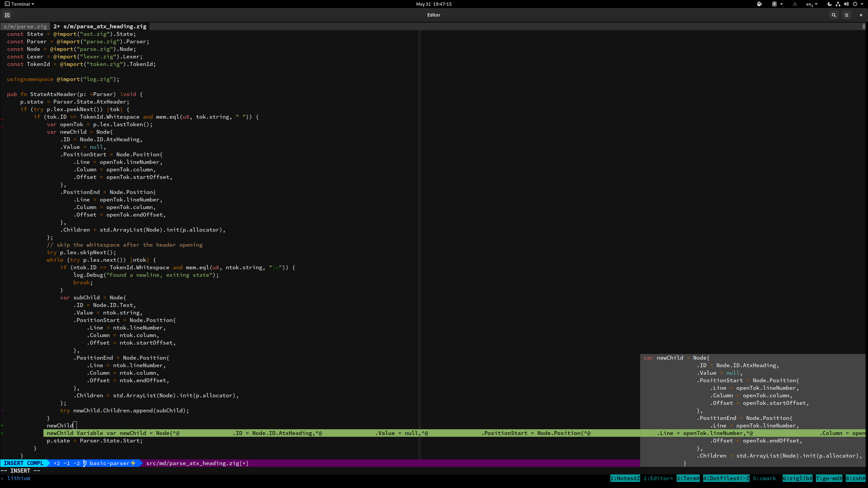This screenshot has width=868, height=488.
Task: Click the git branch icon beside basic-parser
Action: 85,463
